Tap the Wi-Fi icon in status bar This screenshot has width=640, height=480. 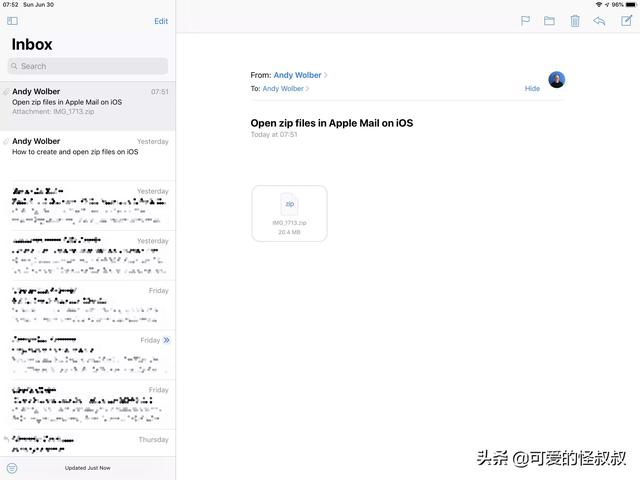(598, 4)
